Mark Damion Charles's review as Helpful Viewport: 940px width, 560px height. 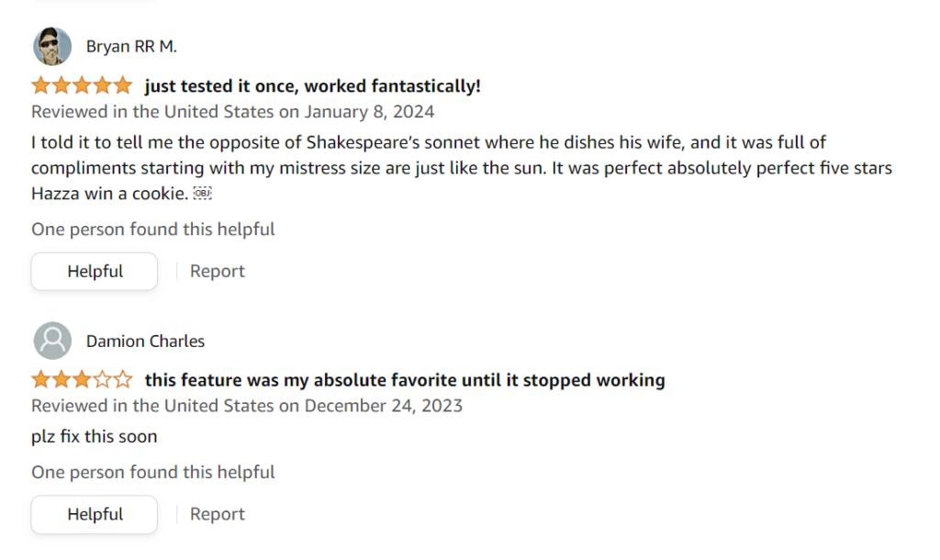[x=95, y=514]
